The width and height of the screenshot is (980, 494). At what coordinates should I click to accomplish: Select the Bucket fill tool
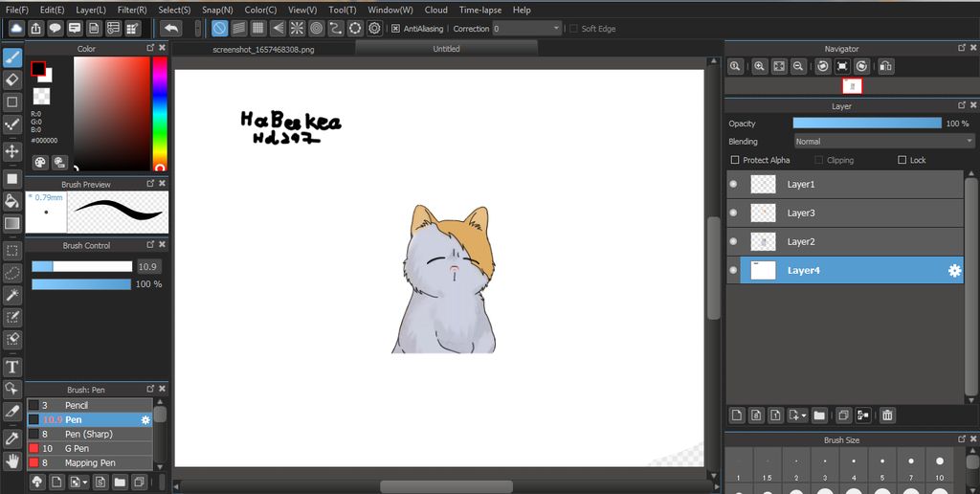[x=11, y=201]
